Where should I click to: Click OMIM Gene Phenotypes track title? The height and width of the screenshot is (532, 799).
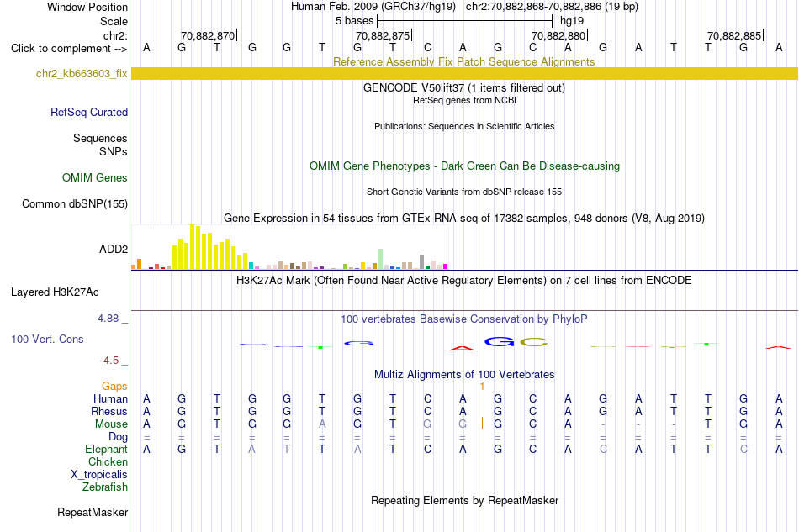[x=464, y=166]
